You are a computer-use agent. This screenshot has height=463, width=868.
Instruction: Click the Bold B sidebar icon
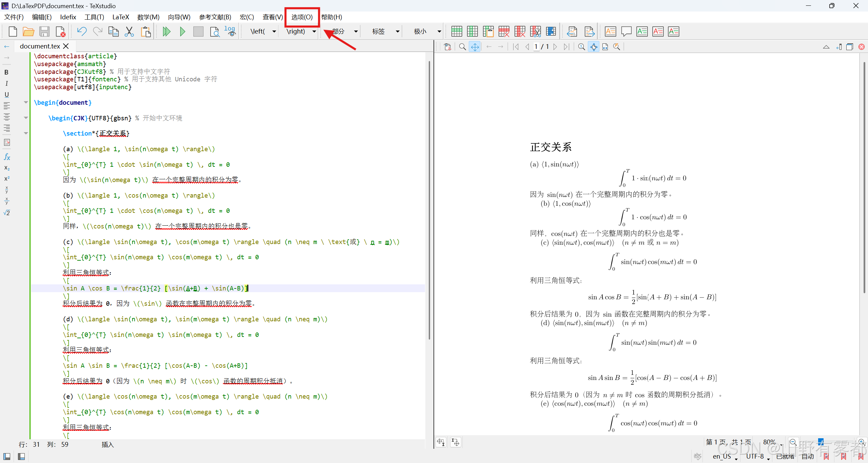point(6,72)
